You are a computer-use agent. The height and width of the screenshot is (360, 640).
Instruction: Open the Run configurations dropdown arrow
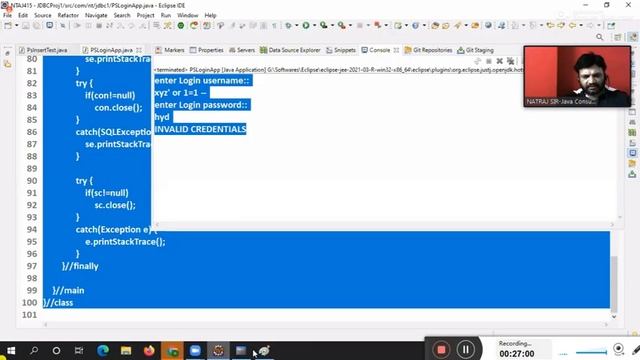point(314,25)
